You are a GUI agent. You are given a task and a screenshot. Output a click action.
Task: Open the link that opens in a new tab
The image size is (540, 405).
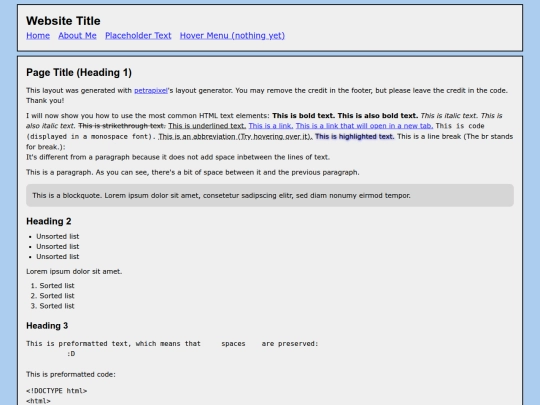364,126
